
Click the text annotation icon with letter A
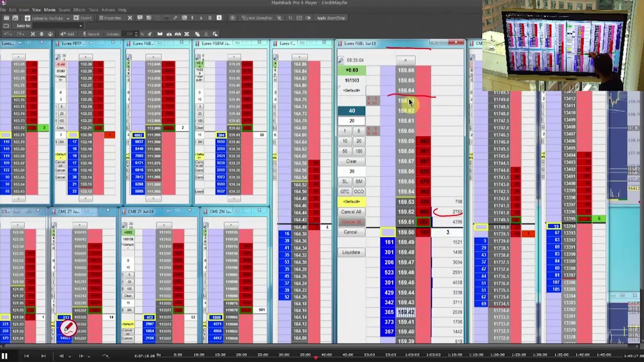[219, 18]
